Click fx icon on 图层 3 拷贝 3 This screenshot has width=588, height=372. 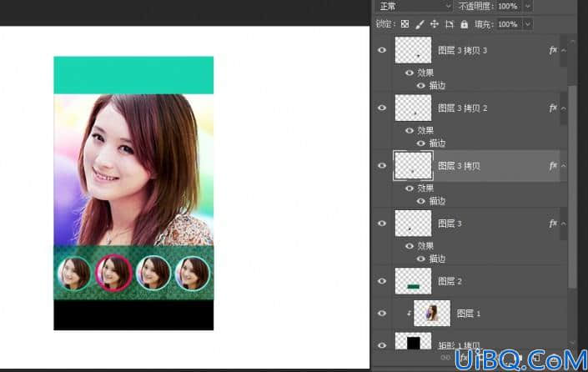(553, 50)
